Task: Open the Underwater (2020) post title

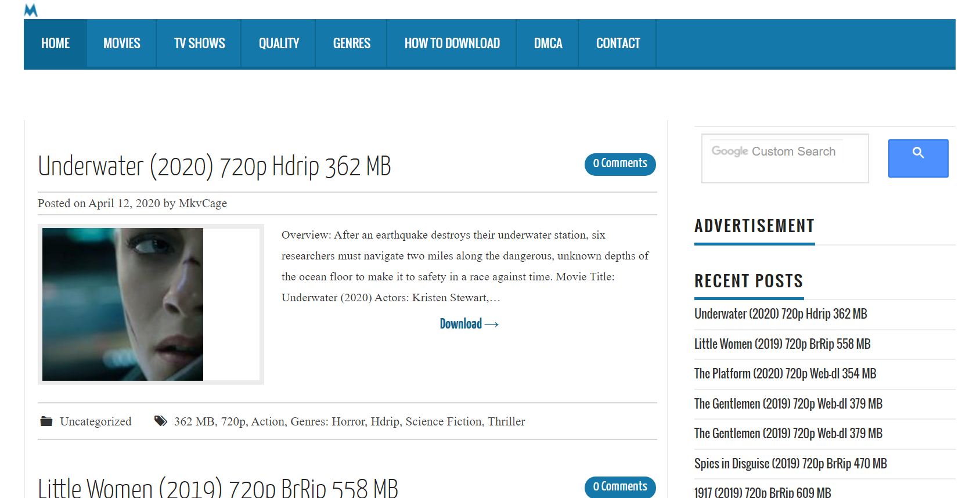Action: tap(214, 167)
